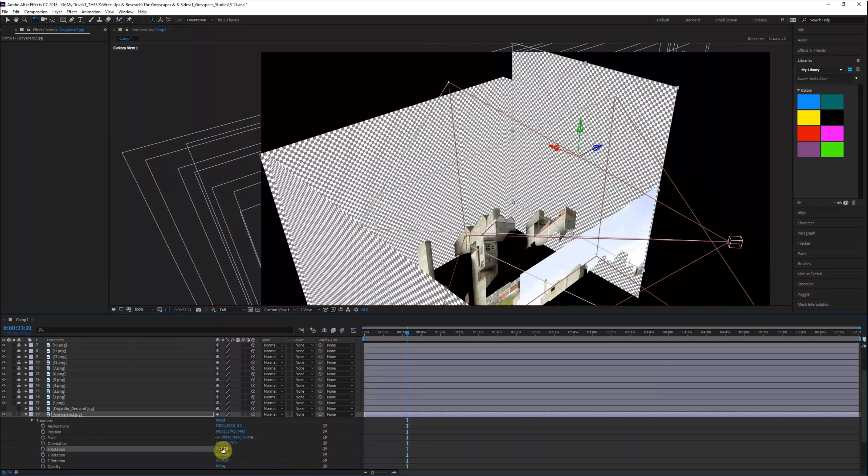868x476 pixels.
Task: Pick the Eraser tool
Action: pos(108,20)
